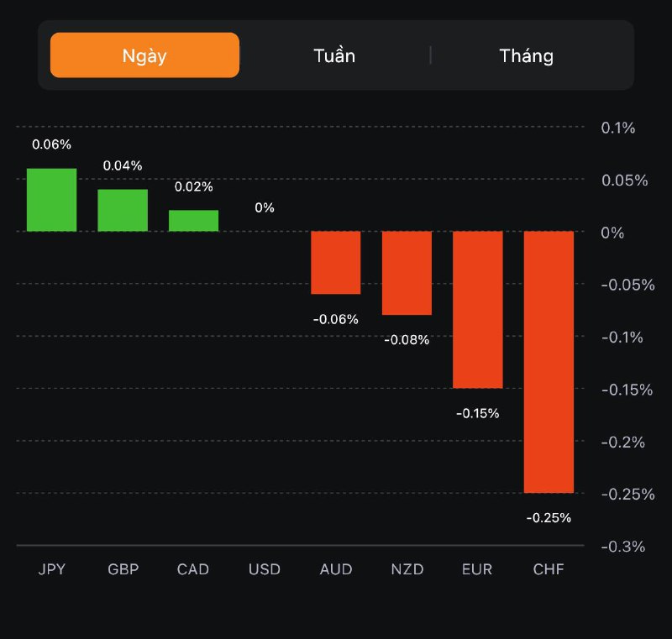Click the -0.15% value below EUR

tap(477, 413)
